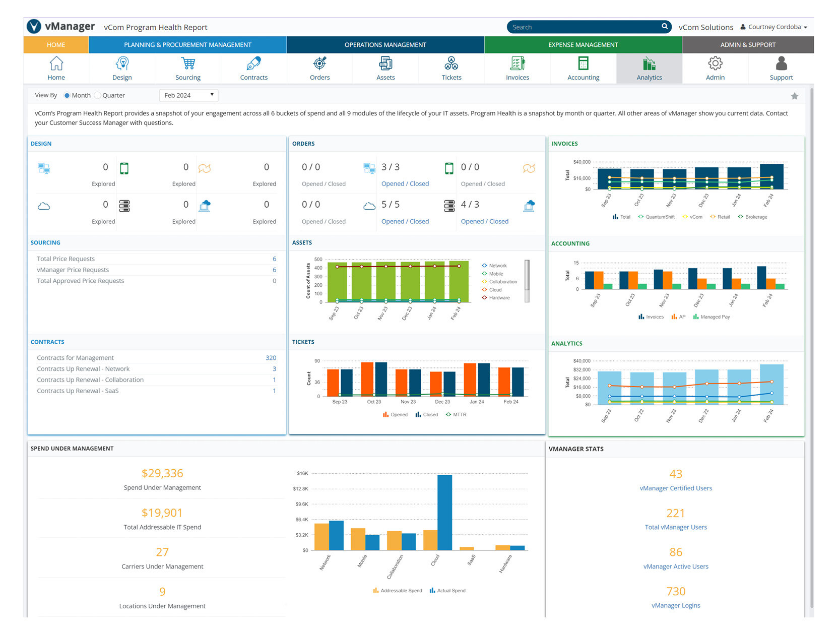840x630 pixels.
Task: Open the Tickets module icon
Action: [451, 64]
